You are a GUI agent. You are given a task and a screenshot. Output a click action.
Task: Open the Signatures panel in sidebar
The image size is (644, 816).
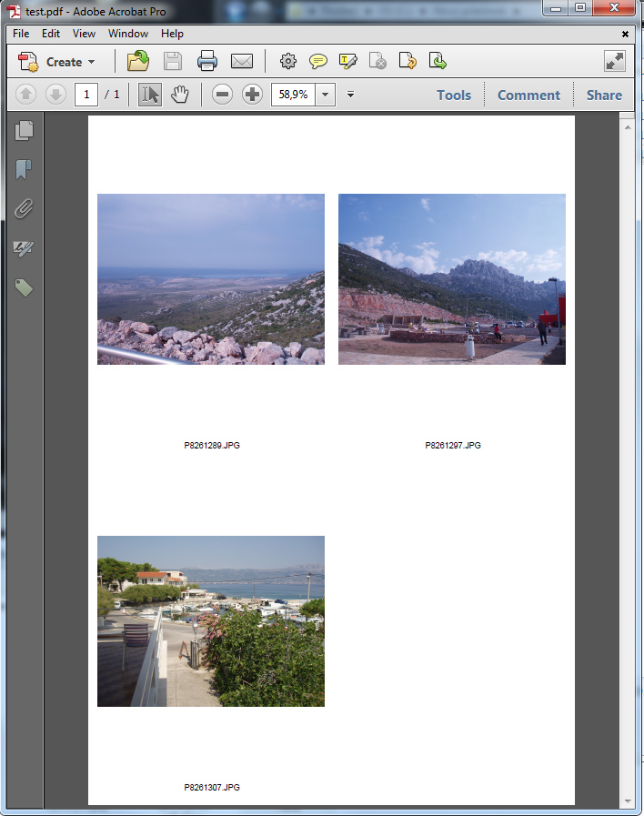pyautogui.click(x=24, y=248)
